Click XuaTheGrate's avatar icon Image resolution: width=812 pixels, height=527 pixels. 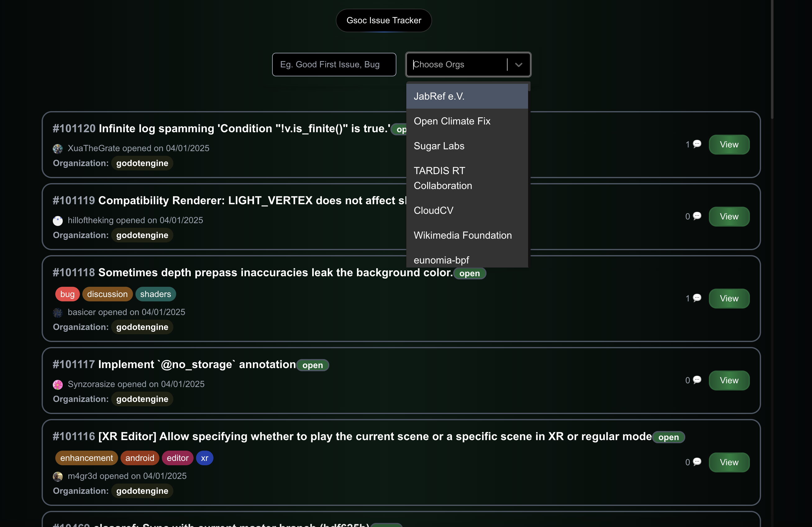point(58,149)
